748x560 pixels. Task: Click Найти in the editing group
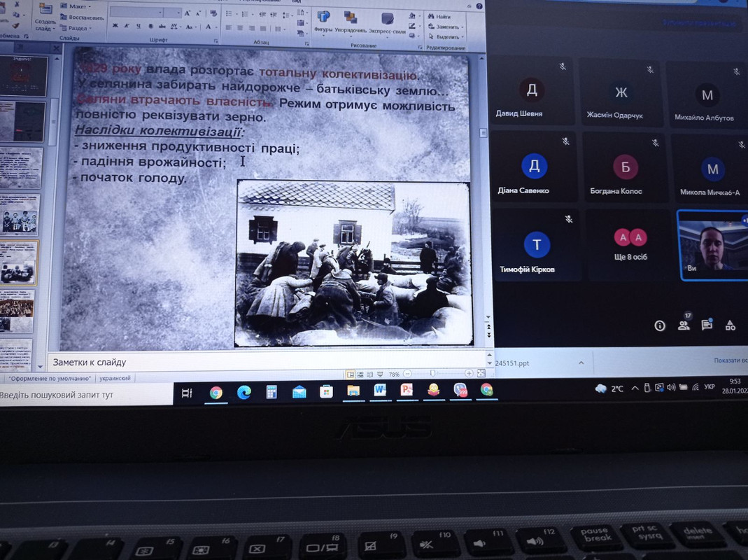439,17
